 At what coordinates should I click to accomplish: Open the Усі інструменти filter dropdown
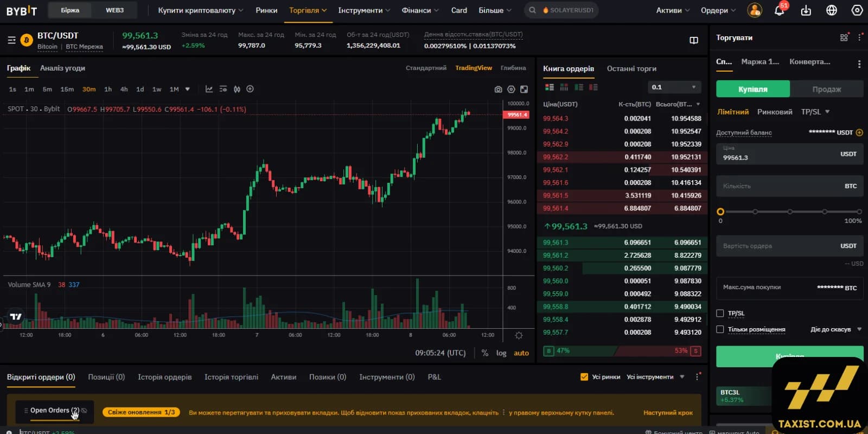[655, 376]
